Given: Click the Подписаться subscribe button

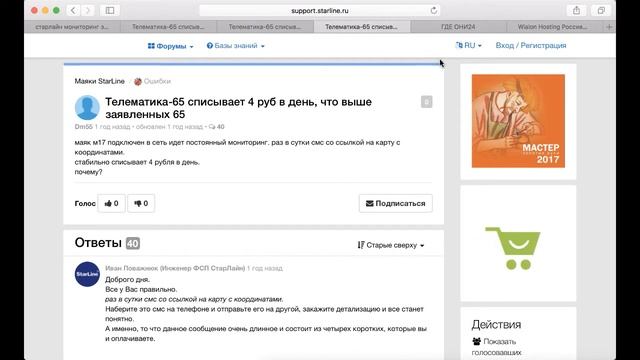Looking at the screenshot, I should point(396,203).
